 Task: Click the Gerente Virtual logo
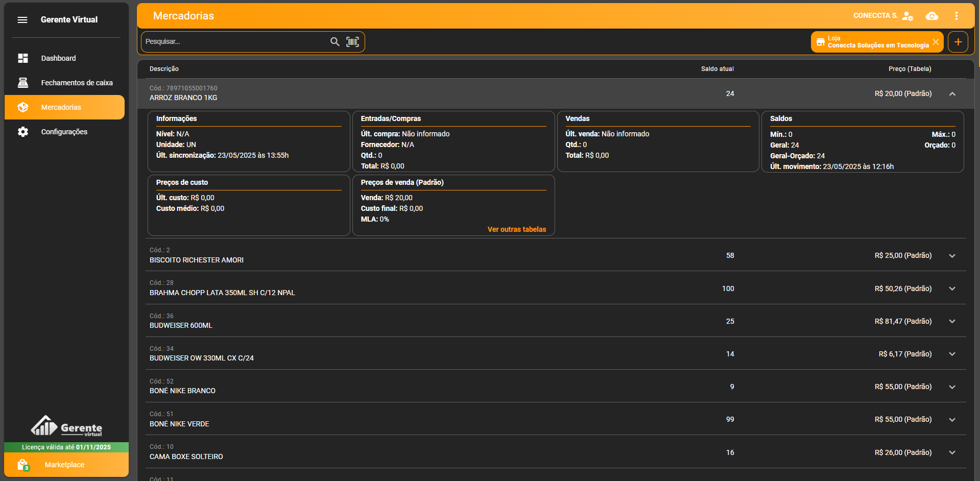(66, 426)
